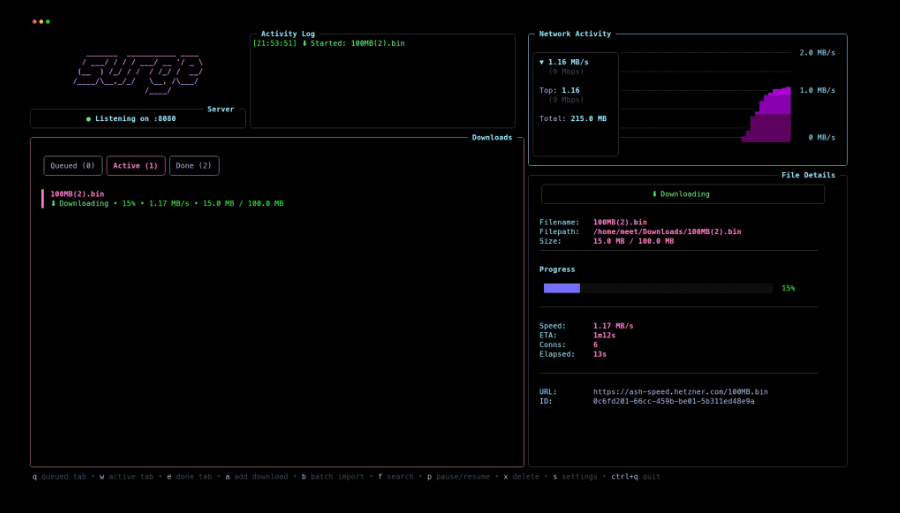This screenshot has height=513, width=900.
Task: Switch to the Queued (0) tab
Action: (x=73, y=166)
